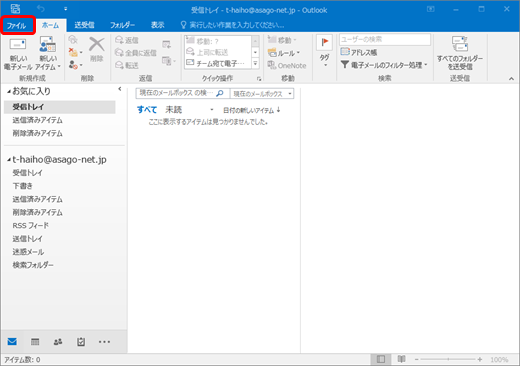Open account's 受信トレイ folder

[27, 173]
